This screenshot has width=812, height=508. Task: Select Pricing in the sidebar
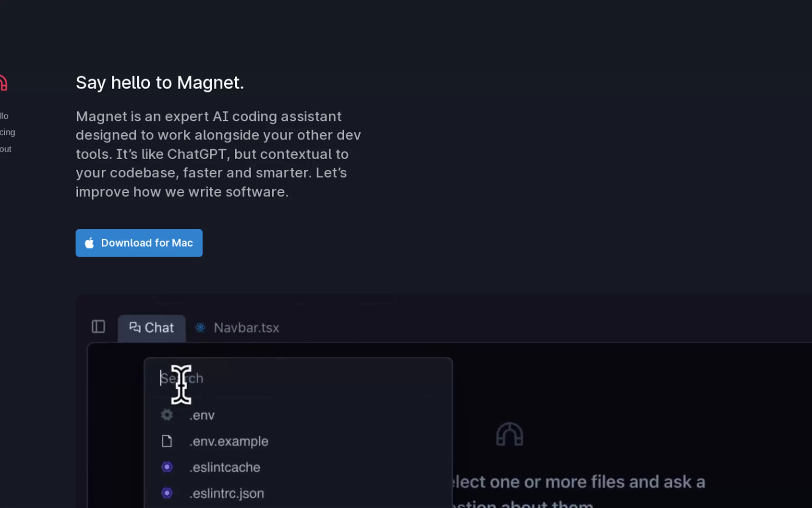coord(7,132)
